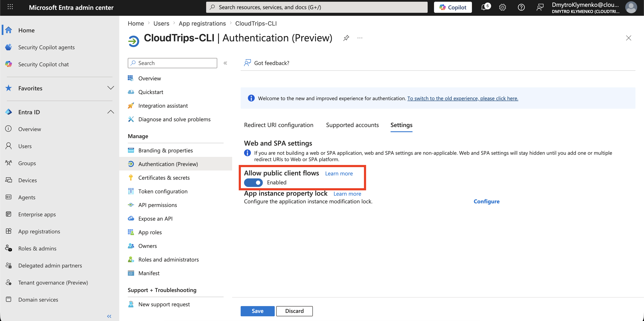The width and height of the screenshot is (644, 321).
Task: Focus the resource menu Search box
Action: click(x=172, y=63)
